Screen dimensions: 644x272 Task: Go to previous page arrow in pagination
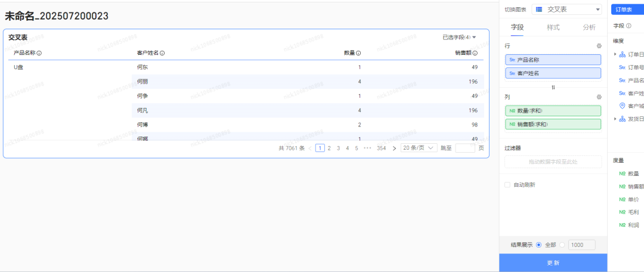[x=310, y=149]
